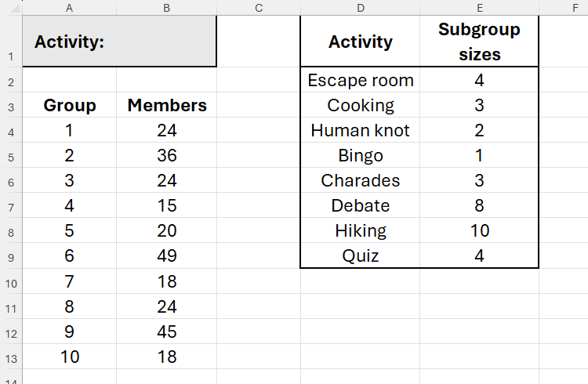Select the Group 10 cell
Screen dimensions: 588x384
pos(70,357)
